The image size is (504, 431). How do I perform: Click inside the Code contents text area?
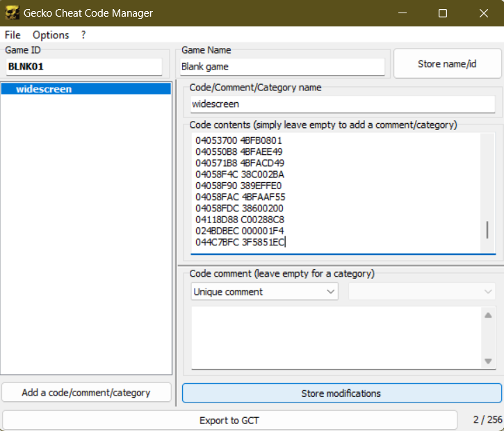coord(334,191)
